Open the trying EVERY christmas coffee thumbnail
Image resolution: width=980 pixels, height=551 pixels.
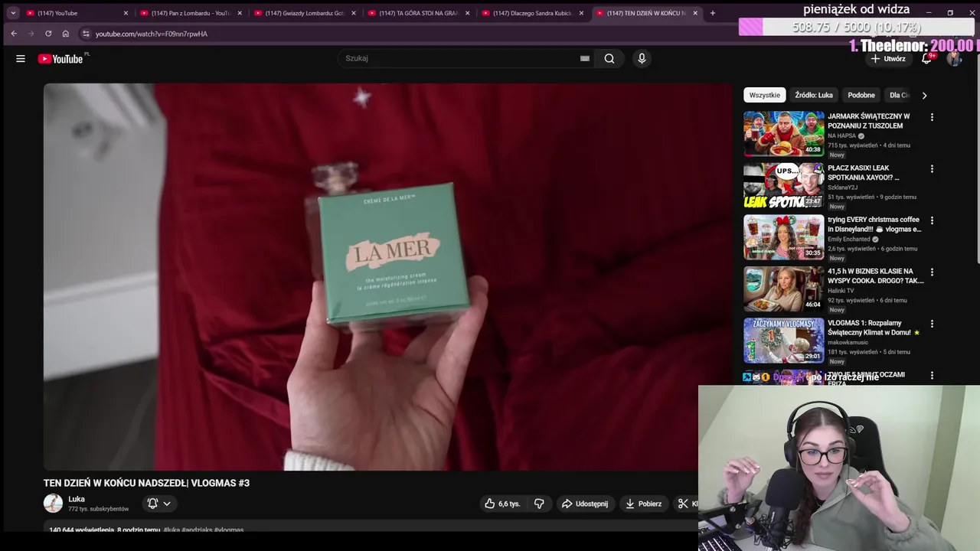(784, 237)
